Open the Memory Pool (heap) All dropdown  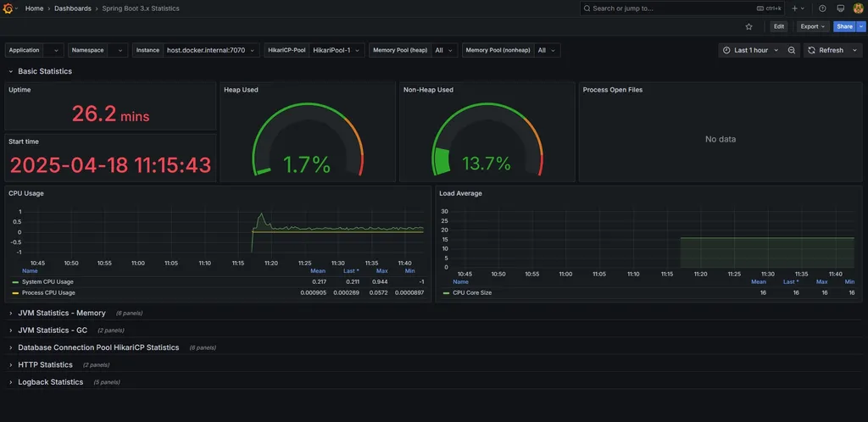click(444, 50)
